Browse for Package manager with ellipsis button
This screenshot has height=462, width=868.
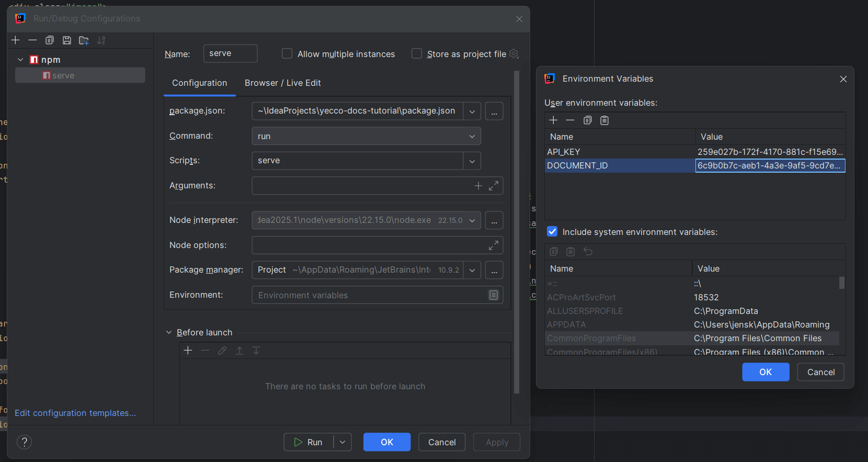[494, 270]
